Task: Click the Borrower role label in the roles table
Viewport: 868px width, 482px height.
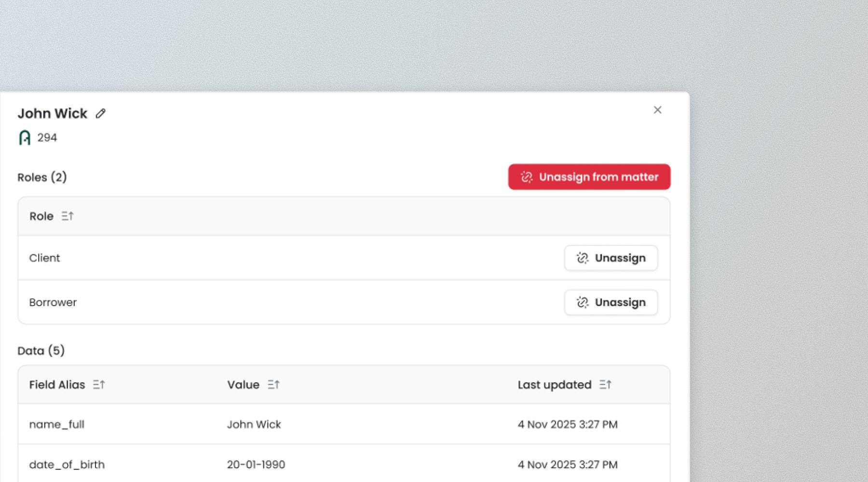Action: coord(53,303)
